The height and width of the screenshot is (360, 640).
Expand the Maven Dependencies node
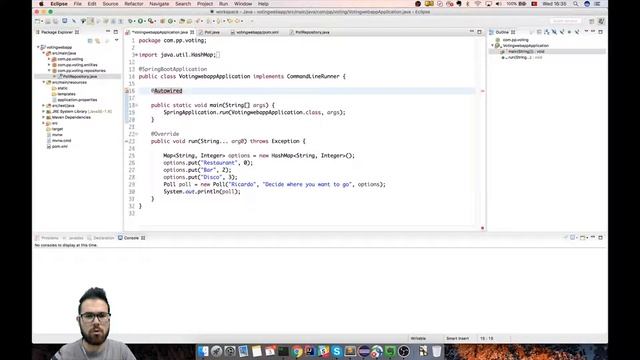click(x=44, y=117)
